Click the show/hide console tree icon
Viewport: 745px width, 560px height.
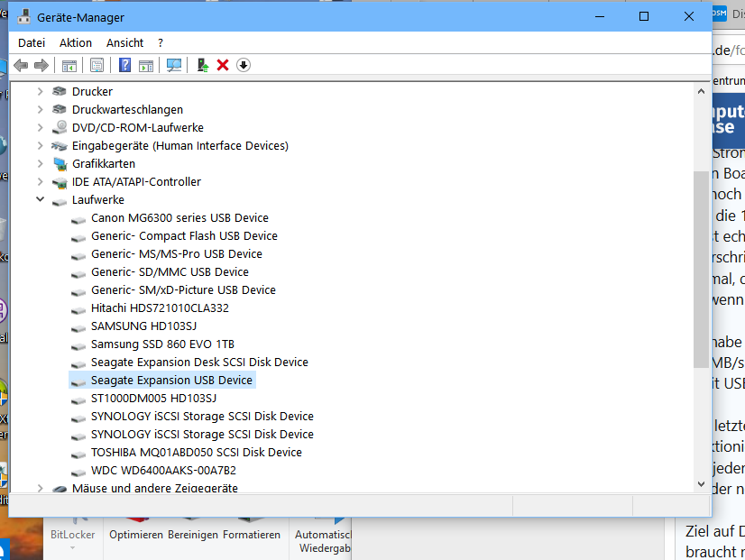(x=69, y=65)
